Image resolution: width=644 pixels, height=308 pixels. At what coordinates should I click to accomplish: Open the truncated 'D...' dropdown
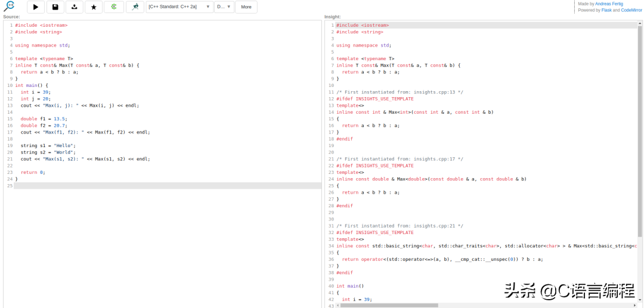[x=224, y=7]
